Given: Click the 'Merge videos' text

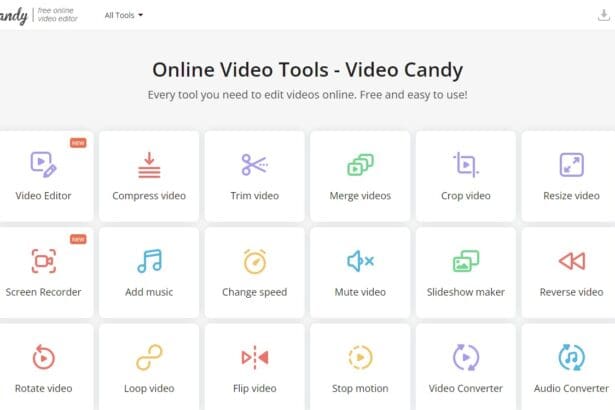Looking at the screenshot, I should (360, 196).
